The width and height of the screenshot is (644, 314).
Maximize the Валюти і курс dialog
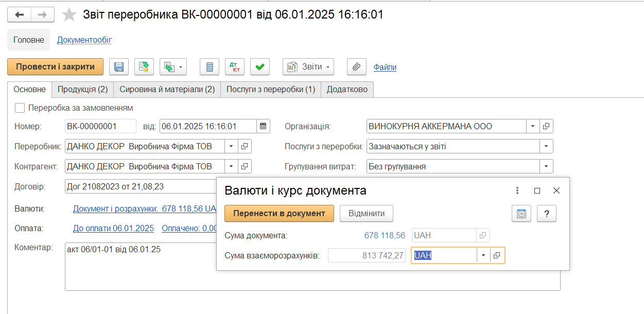537,190
